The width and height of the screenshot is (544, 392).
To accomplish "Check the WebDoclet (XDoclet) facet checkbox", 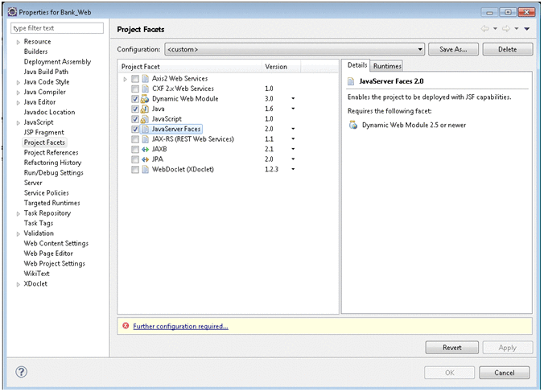I will pos(135,170).
